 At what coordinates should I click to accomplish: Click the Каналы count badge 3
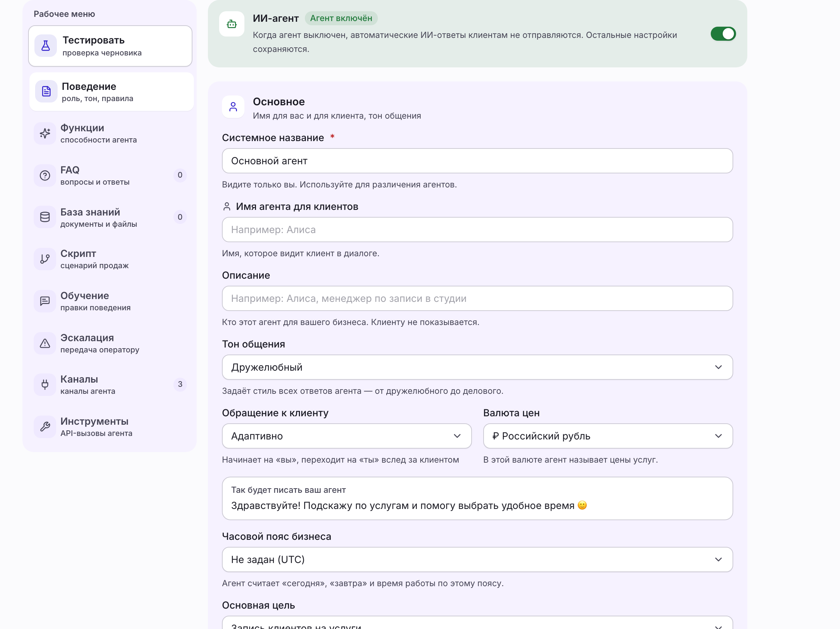180,384
